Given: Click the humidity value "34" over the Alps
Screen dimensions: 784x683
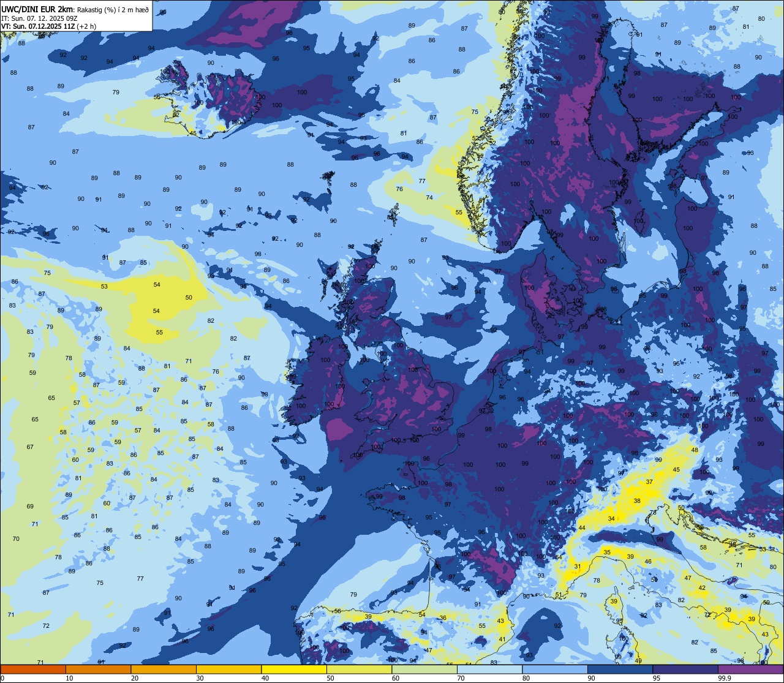Looking at the screenshot, I should [611, 519].
